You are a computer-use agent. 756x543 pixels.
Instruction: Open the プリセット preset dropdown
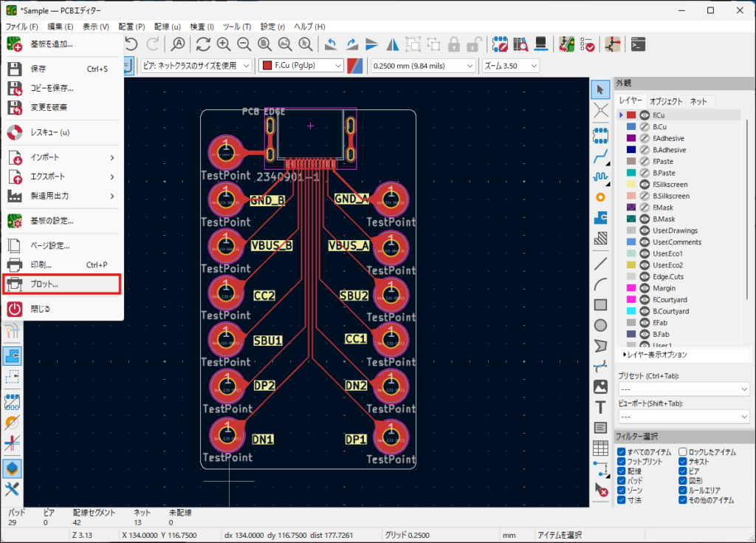(683, 389)
